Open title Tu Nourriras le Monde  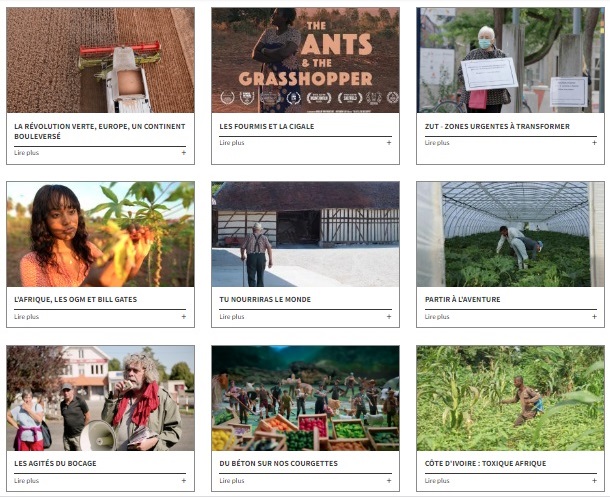(x=265, y=299)
